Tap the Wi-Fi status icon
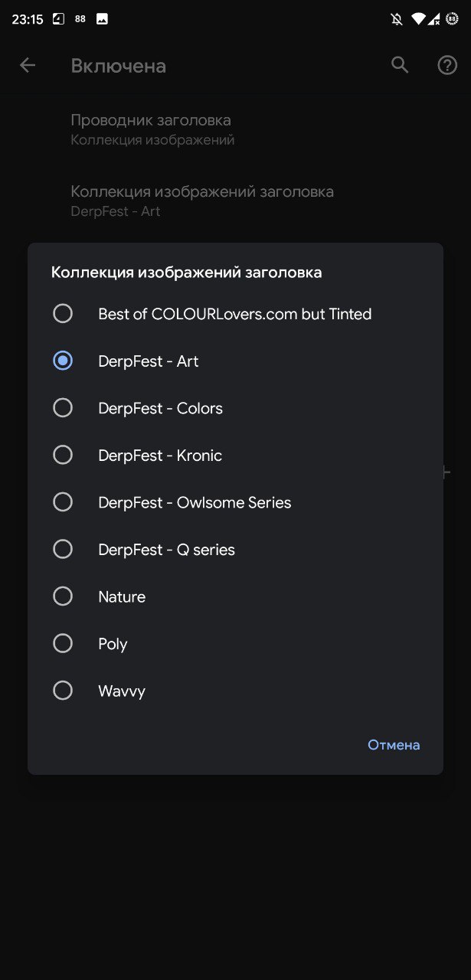 click(x=417, y=19)
